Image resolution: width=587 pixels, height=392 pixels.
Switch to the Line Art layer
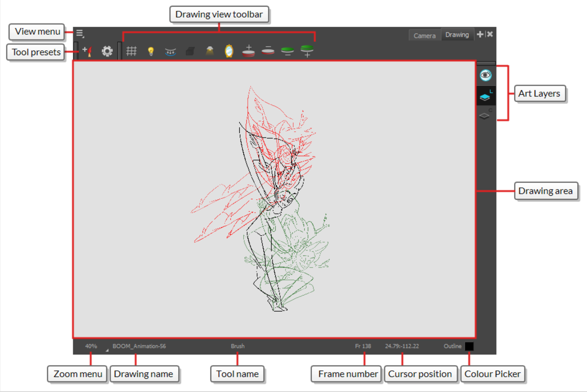(x=485, y=96)
